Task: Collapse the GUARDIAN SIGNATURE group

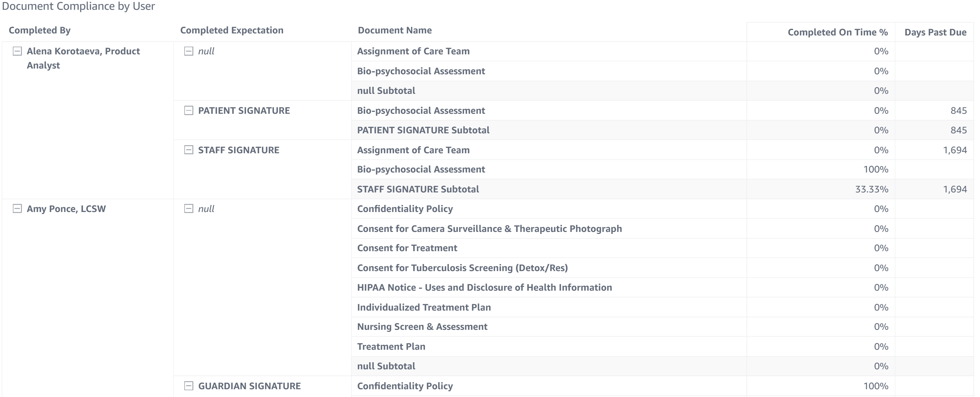Action: pos(189,386)
